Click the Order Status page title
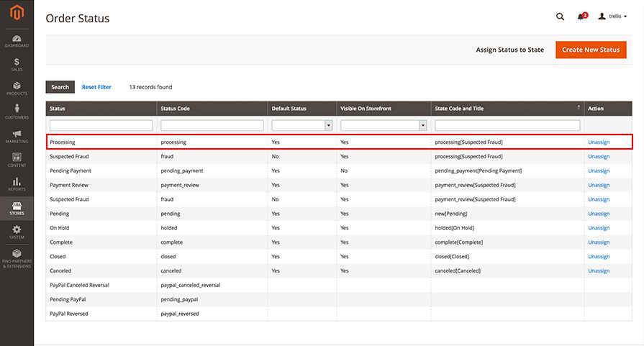Screen dimensions: 644x346 pyautogui.click(x=78, y=19)
